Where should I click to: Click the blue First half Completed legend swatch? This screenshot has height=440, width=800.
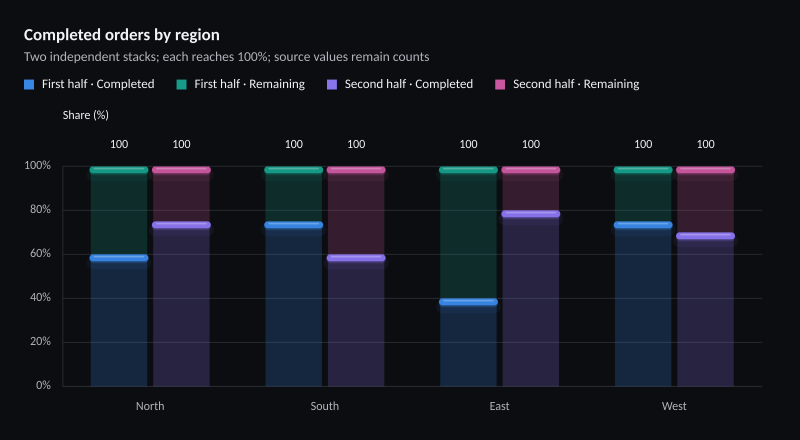(x=29, y=85)
